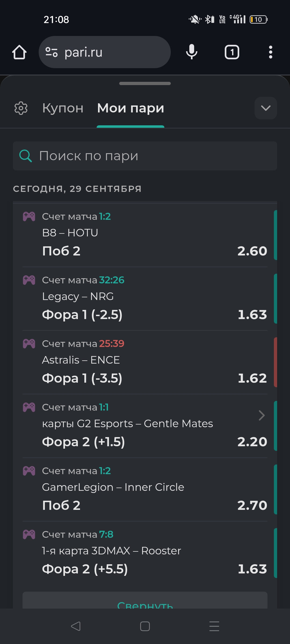Tap the browser home icon

19,52
